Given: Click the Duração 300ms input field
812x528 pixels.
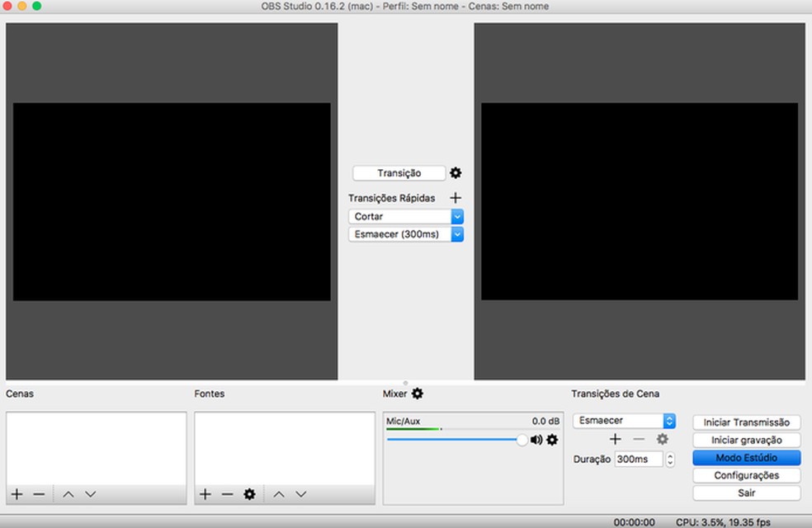Looking at the screenshot, I should point(639,460).
